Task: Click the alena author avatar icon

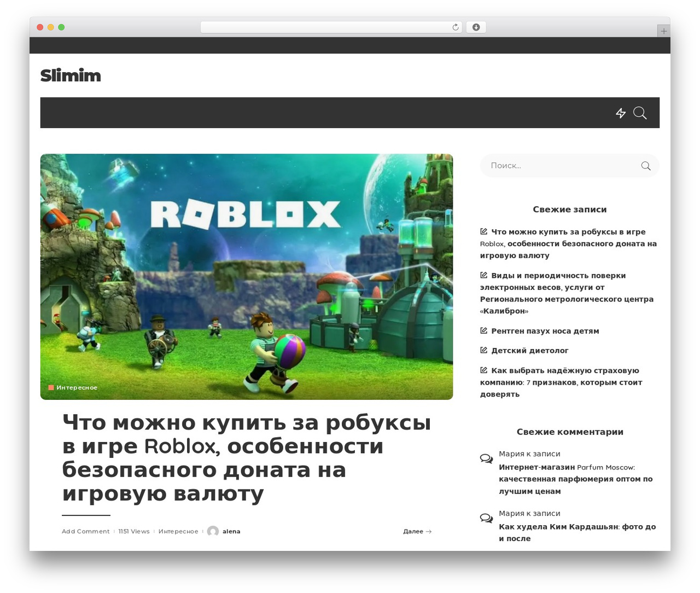Action: [x=213, y=531]
